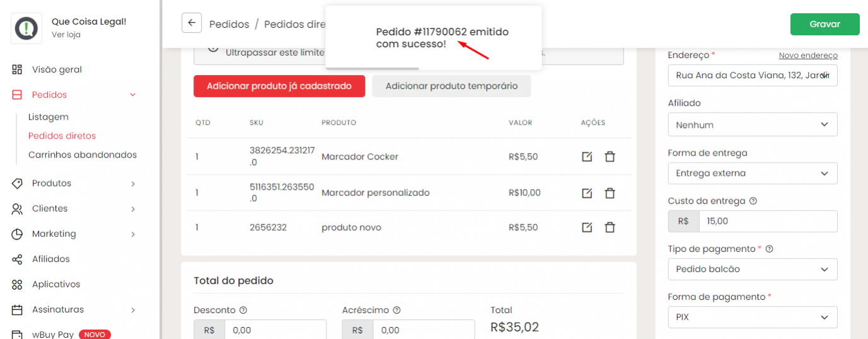Open the Forma de entrega dropdown
This screenshot has height=339, width=868.
pyautogui.click(x=752, y=173)
